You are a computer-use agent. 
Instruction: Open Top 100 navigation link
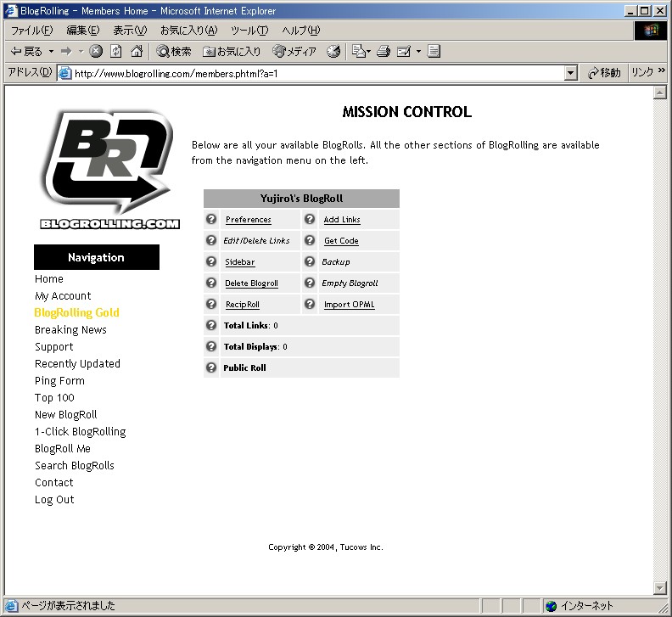(54, 397)
